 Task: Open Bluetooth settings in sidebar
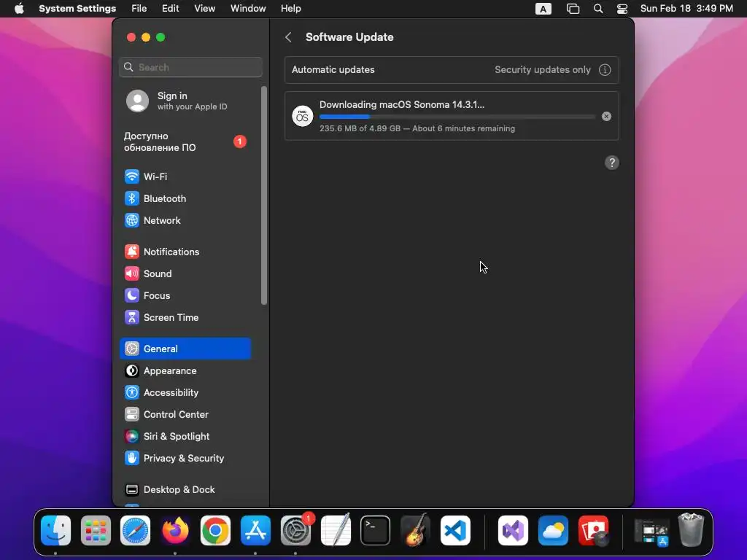coord(185,198)
